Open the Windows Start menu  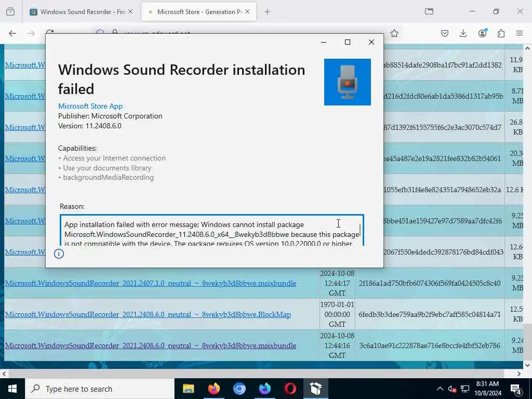(x=12, y=389)
